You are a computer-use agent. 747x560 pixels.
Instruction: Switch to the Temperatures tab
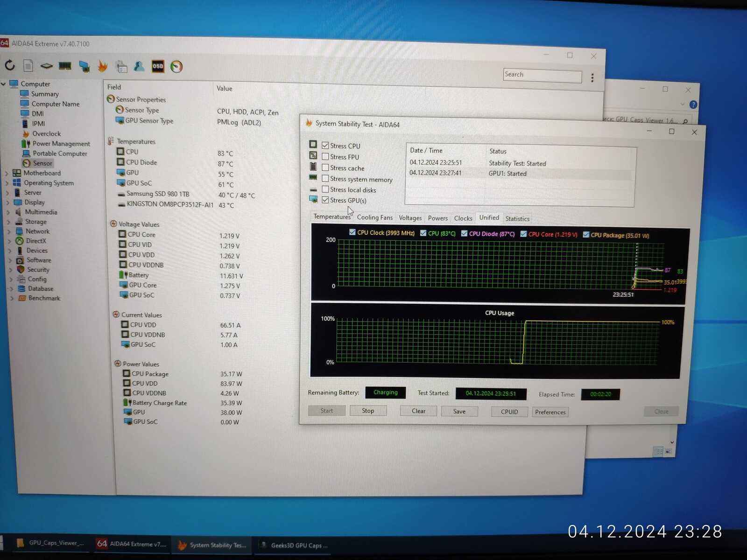(x=331, y=217)
